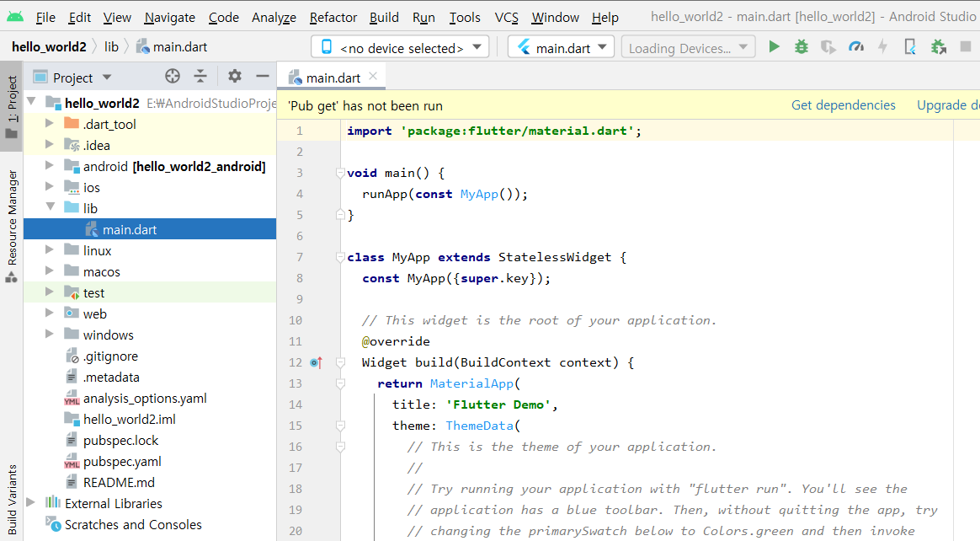
Task: Run the app with the green play button
Action: tap(774, 47)
